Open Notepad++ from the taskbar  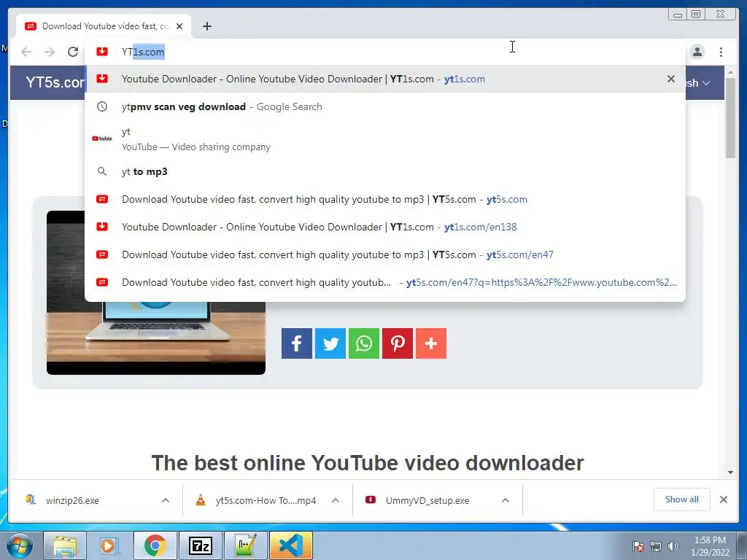coord(245,545)
